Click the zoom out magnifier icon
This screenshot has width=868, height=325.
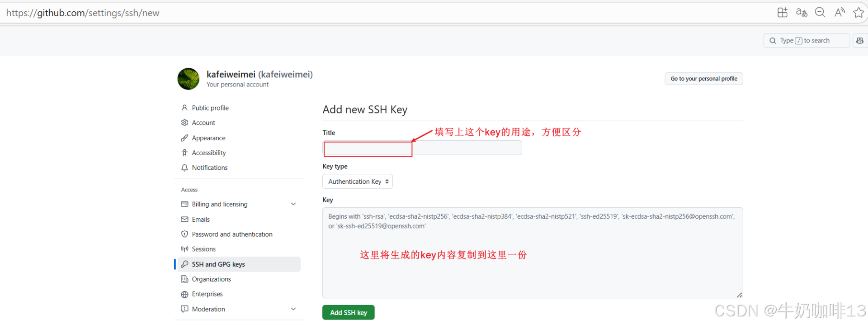click(820, 13)
